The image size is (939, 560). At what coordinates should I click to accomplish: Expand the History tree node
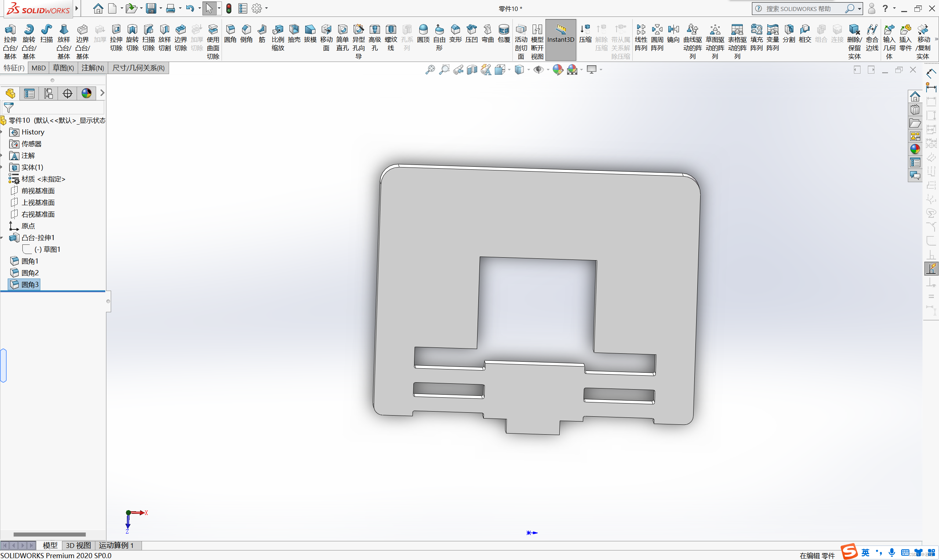coord(2,132)
